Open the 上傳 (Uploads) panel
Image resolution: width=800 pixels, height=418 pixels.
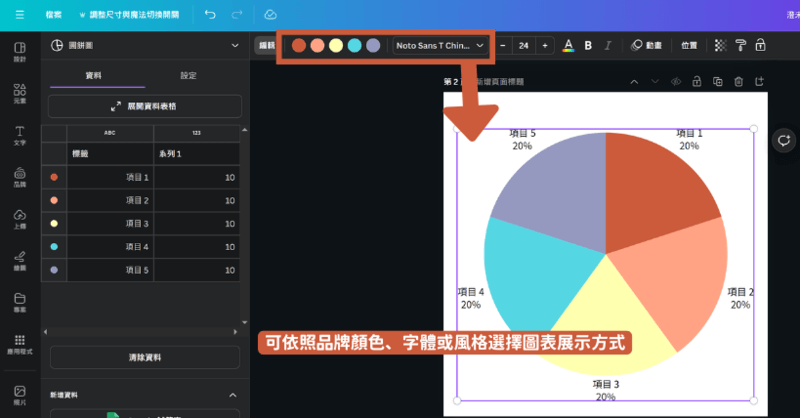click(x=19, y=218)
